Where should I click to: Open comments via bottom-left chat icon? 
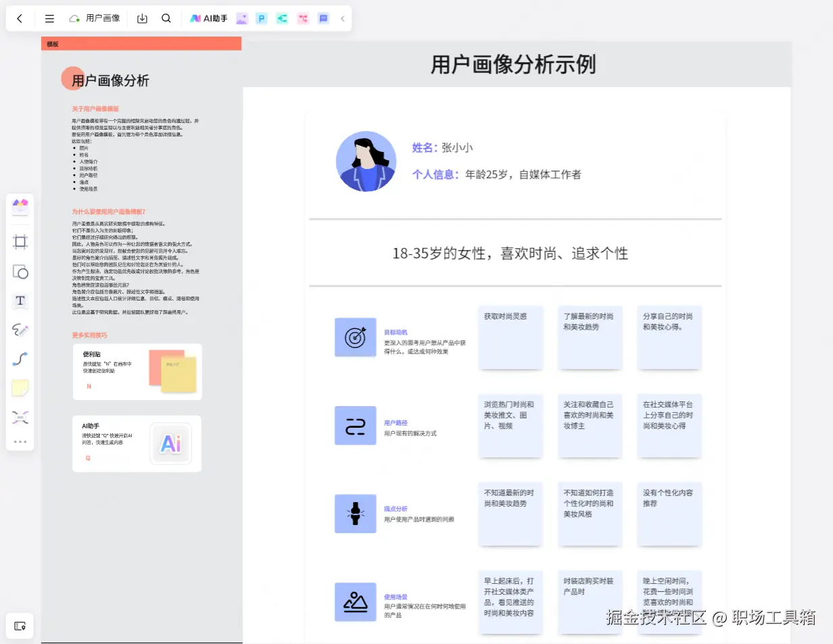tap(20, 625)
